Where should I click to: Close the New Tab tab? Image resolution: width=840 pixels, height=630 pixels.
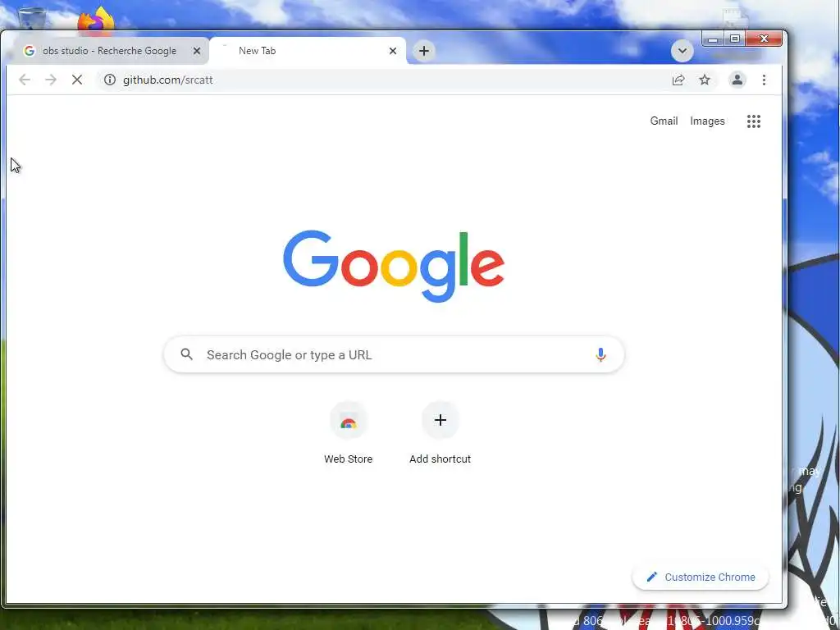(393, 51)
